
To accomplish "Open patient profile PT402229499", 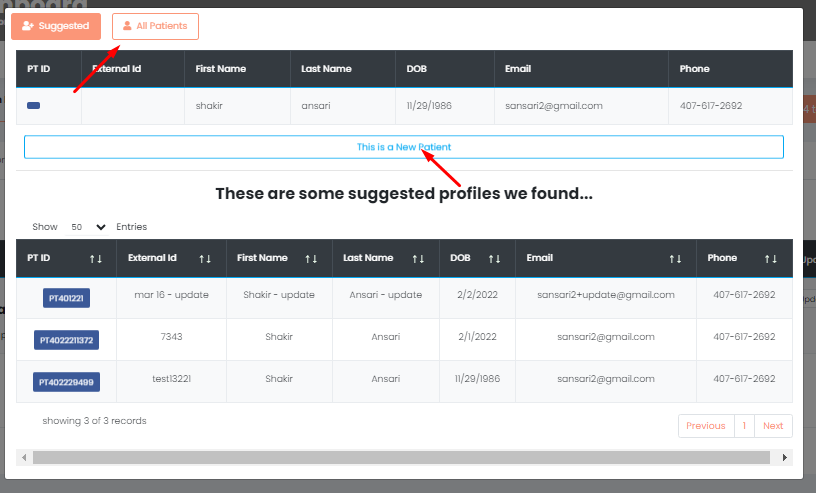I will [x=66, y=382].
